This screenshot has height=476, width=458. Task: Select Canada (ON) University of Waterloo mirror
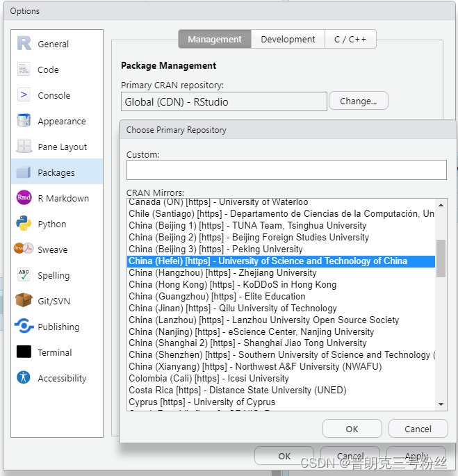coord(281,202)
